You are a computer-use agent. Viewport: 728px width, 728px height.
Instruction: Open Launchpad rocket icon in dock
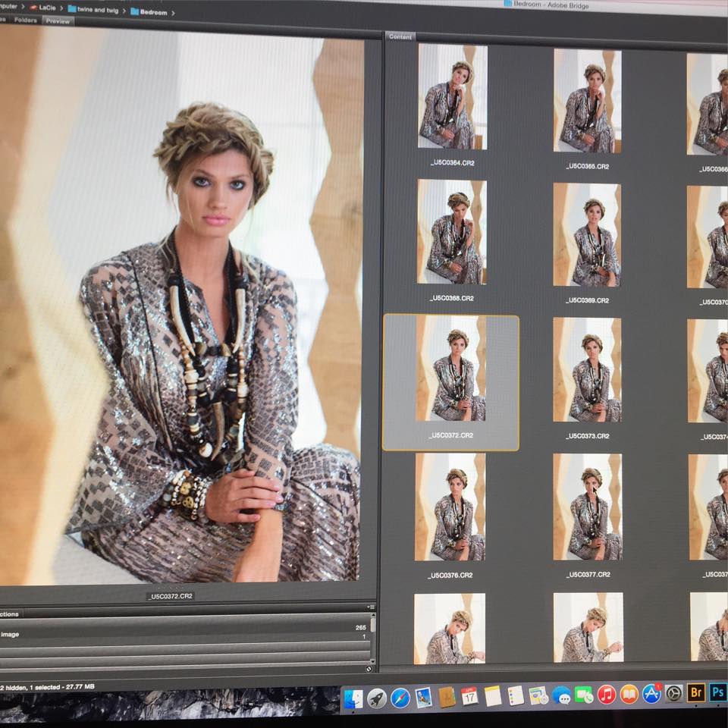tap(377, 698)
